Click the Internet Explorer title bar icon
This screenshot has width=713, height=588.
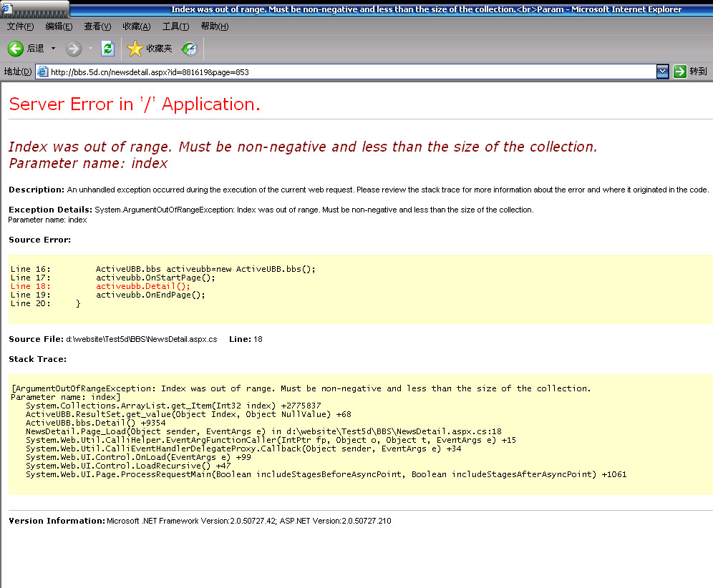pos(7,8)
